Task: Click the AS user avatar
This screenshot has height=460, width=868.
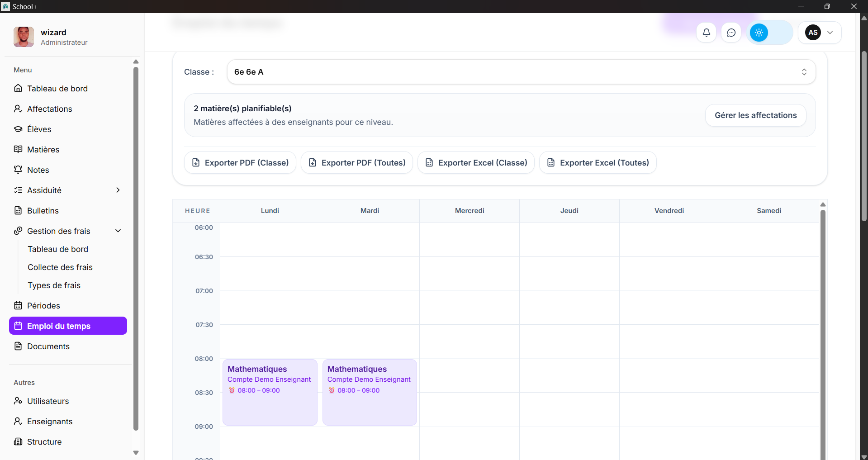Action: (813, 33)
